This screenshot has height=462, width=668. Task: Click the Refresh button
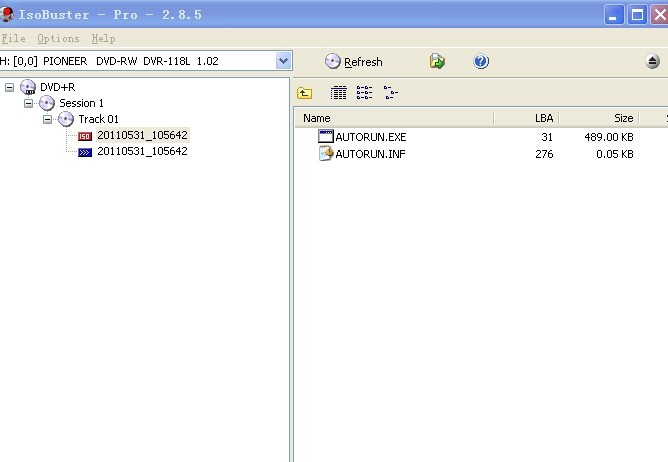point(354,62)
